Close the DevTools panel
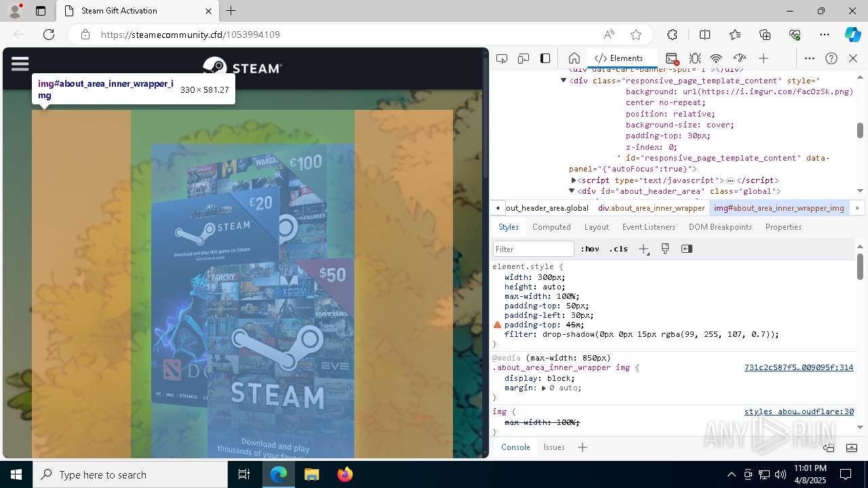 853,58
